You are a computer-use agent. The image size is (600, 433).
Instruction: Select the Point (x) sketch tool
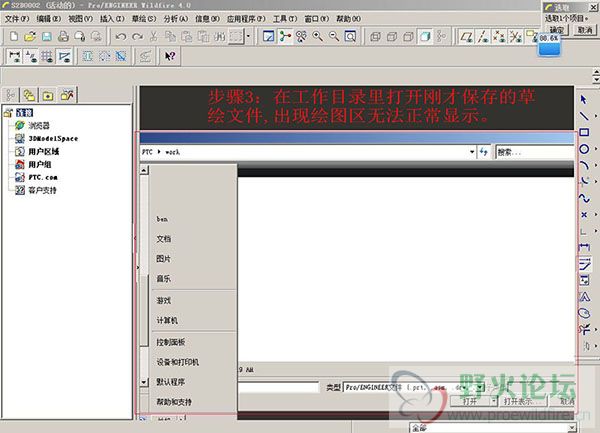(584, 215)
